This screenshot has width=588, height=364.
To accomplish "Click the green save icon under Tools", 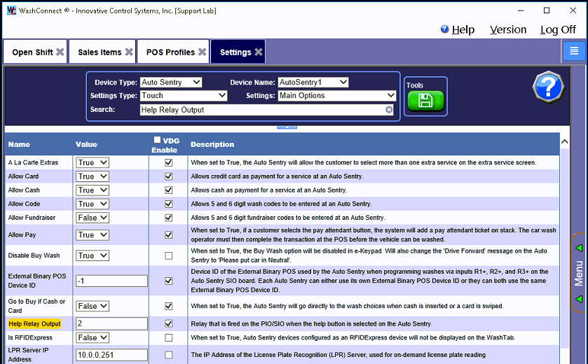I will (425, 101).
